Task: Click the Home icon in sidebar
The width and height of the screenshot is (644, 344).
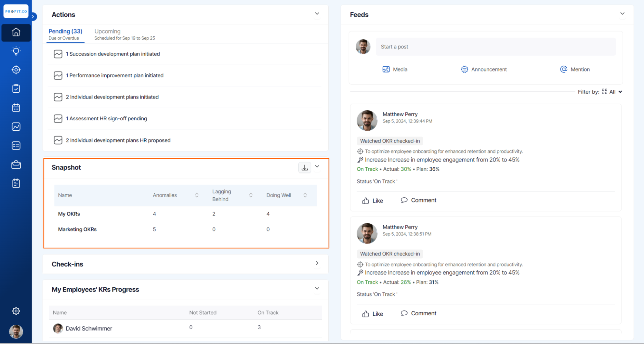Action: [x=16, y=33]
